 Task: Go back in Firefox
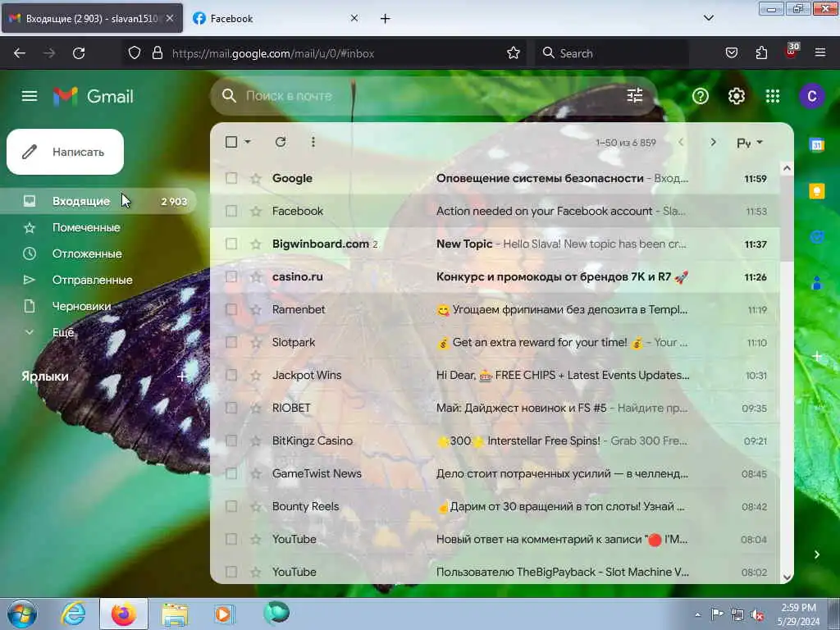pos(20,53)
